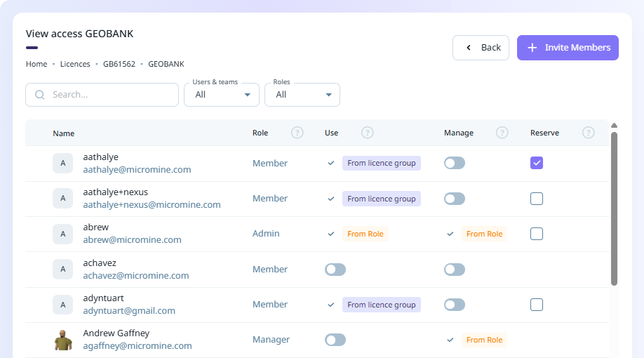Click the Reserve column help icon
644x358 pixels.
click(589, 133)
